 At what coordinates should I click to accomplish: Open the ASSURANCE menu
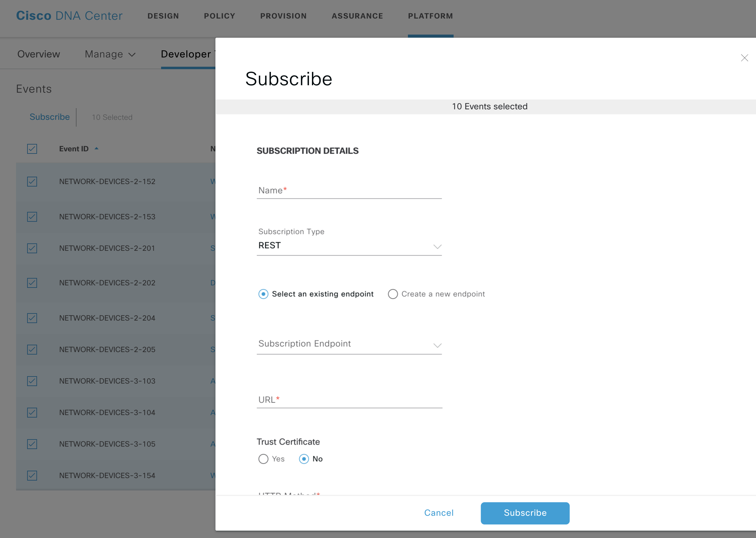tap(357, 16)
